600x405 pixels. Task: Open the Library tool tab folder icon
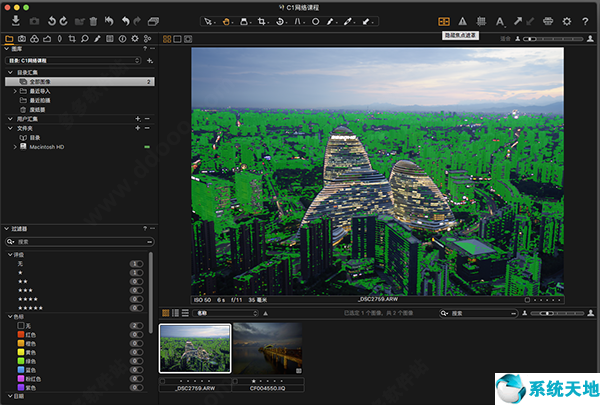point(9,39)
